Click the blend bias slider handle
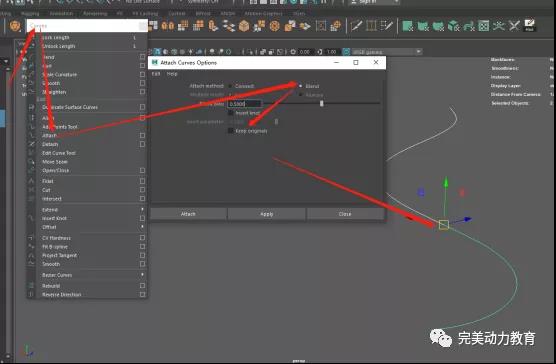The image size is (556, 364). click(x=322, y=103)
